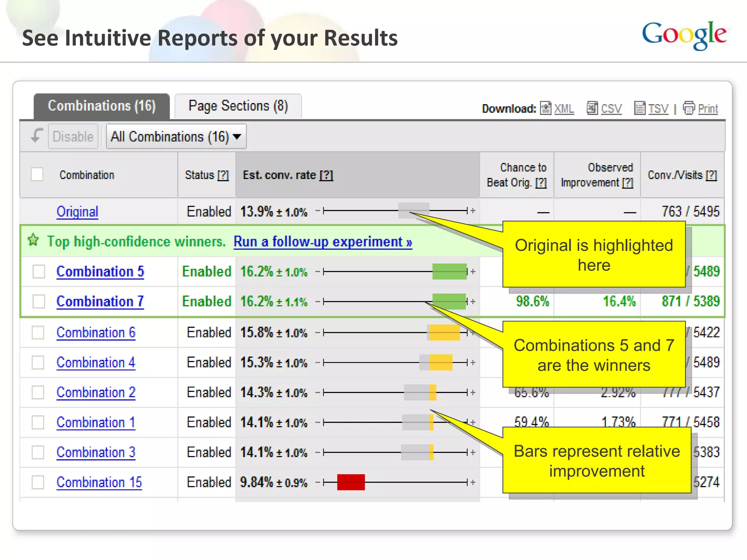Open the All Combinations (16) dropdown
The width and height of the screenshot is (747, 560).
(x=176, y=136)
